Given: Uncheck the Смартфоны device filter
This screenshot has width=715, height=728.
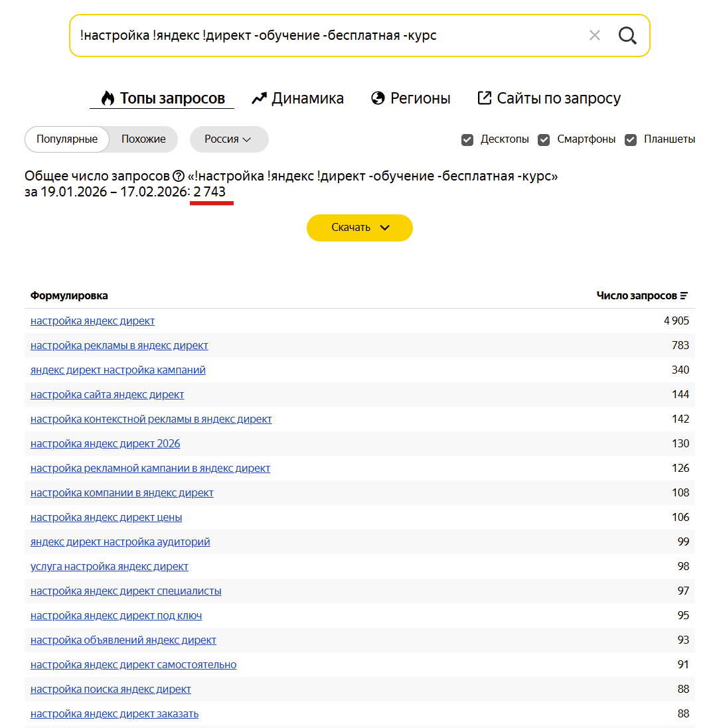Looking at the screenshot, I should click(544, 139).
